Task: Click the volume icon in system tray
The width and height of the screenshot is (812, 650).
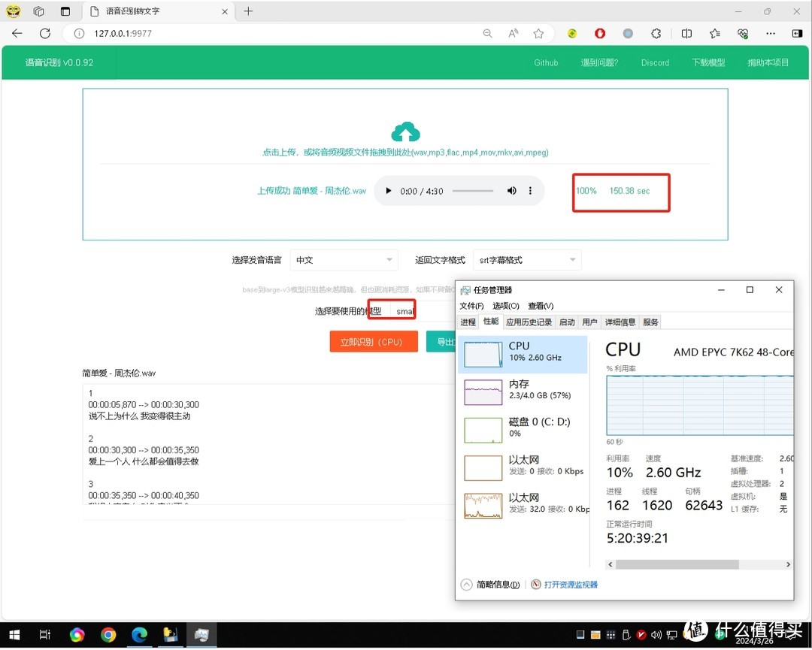Action: click(656, 635)
